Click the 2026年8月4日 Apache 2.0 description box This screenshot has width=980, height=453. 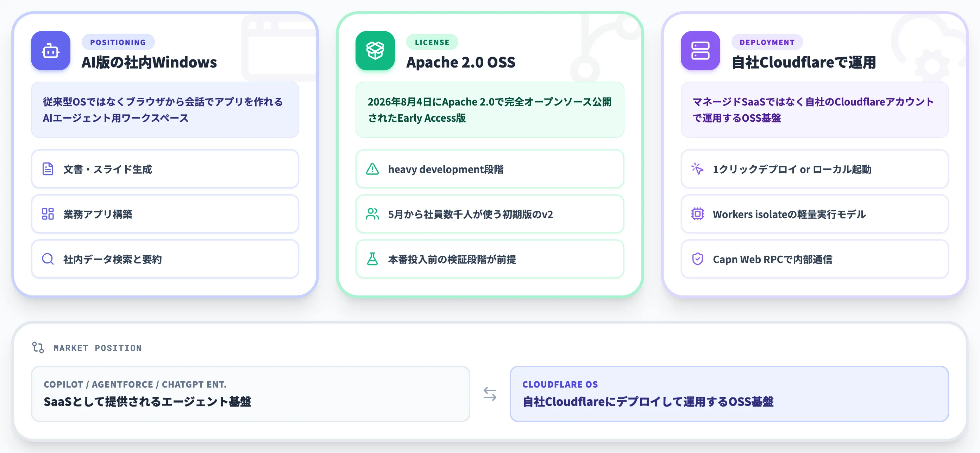(490, 110)
